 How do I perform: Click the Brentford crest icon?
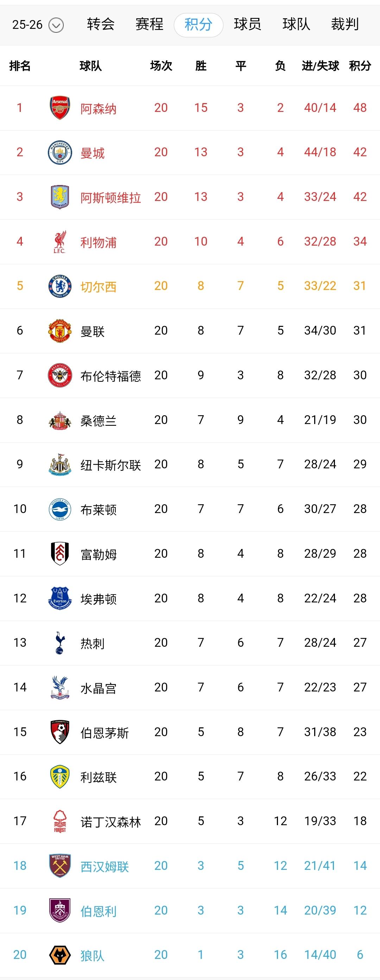(x=59, y=375)
